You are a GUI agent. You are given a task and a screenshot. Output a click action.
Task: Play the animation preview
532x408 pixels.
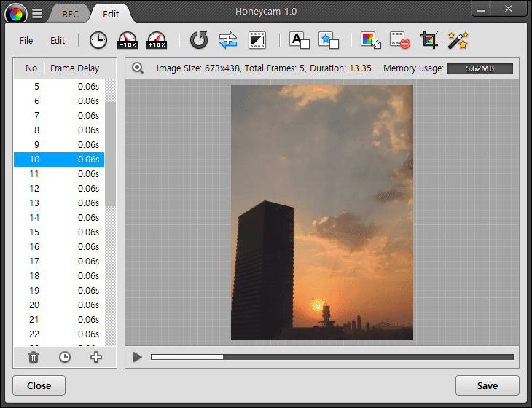[137, 357]
